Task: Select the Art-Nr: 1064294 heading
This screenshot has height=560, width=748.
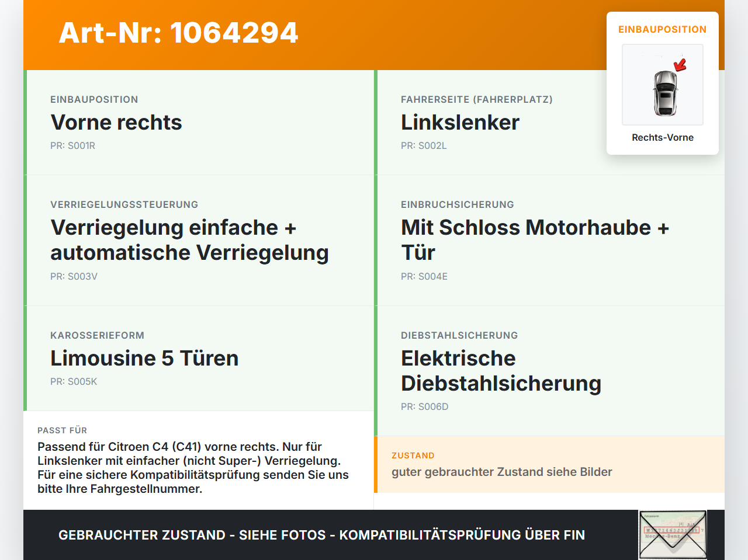Action: click(x=178, y=33)
